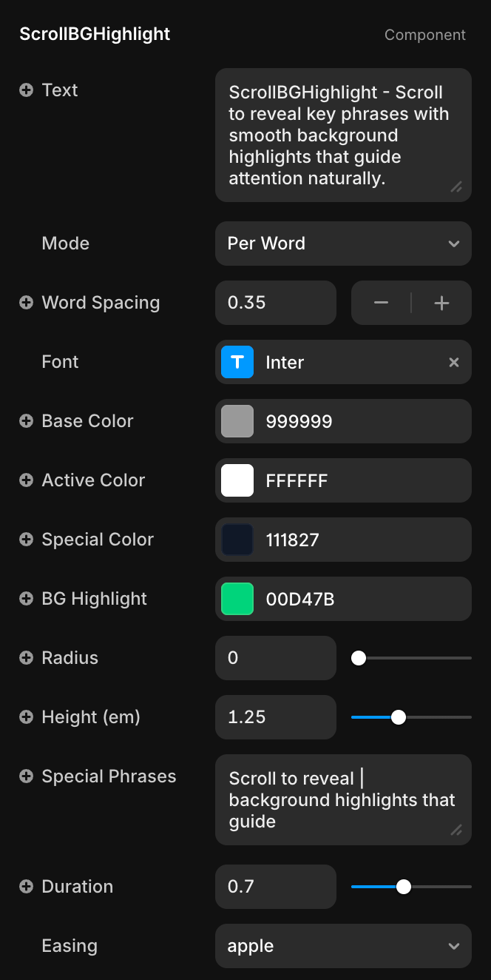
Task: Click the plus icon beside BG Highlight
Action: tap(26, 599)
